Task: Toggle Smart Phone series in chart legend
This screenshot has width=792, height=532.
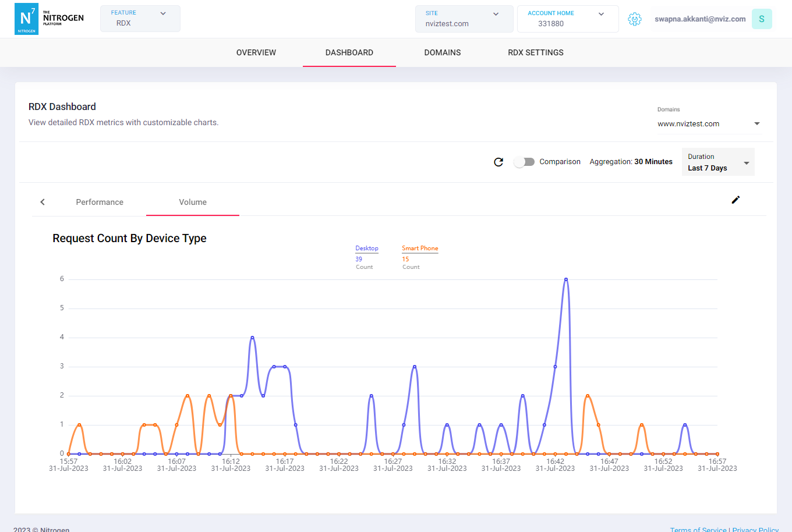Action: pos(419,249)
